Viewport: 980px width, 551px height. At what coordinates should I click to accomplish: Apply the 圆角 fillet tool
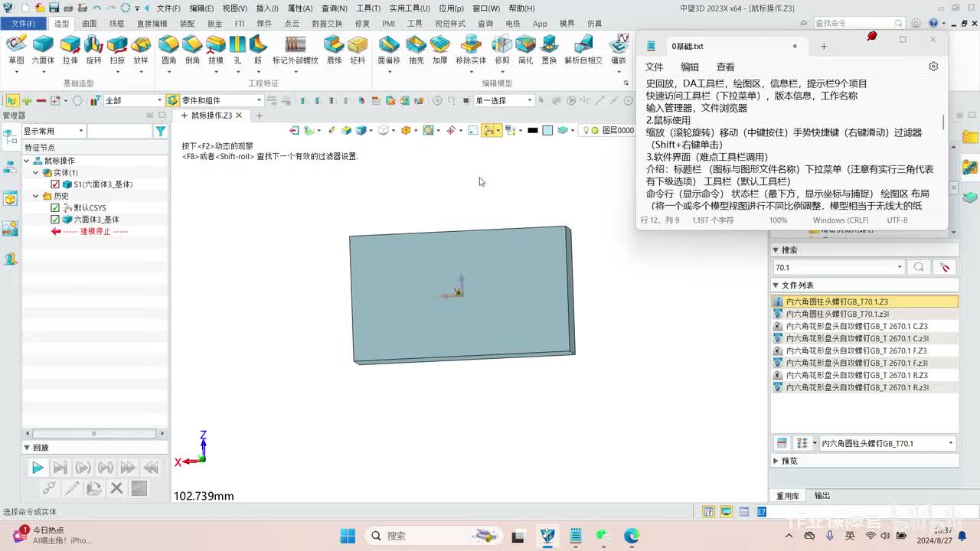[168, 49]
